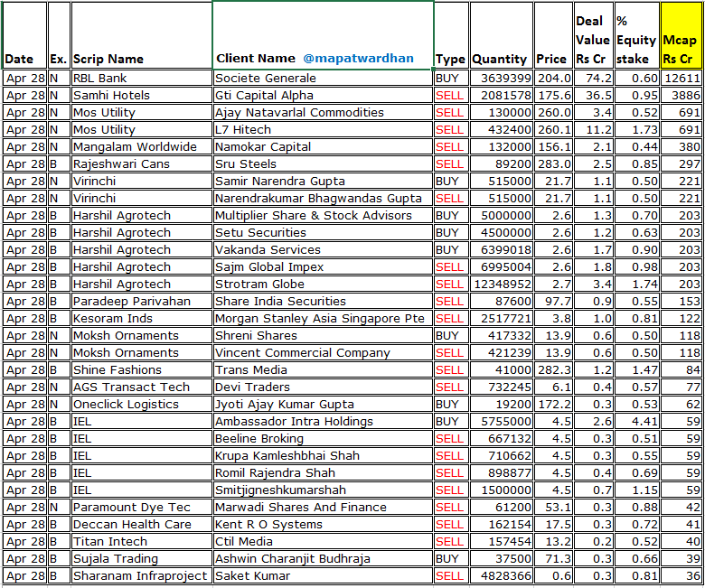Screen dimensions: 705x588
Task: Click the 'Rajeshwari Cans' cell
Action: (x=141, y=164)
